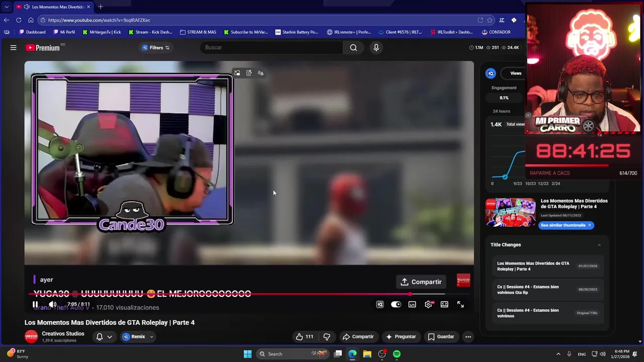Open notification bell dropdown
The image size is (644, 362).
(104, 337)
